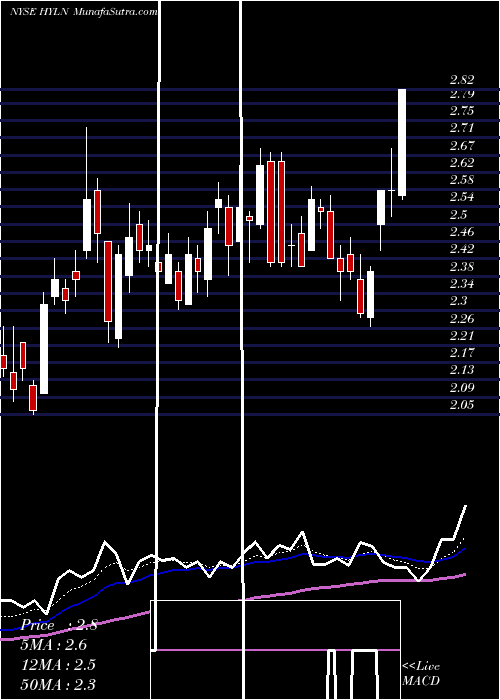Viewport: 500px width, 700px height.
Task: Click the 2.21 price axis label
Action: (462, 336)
